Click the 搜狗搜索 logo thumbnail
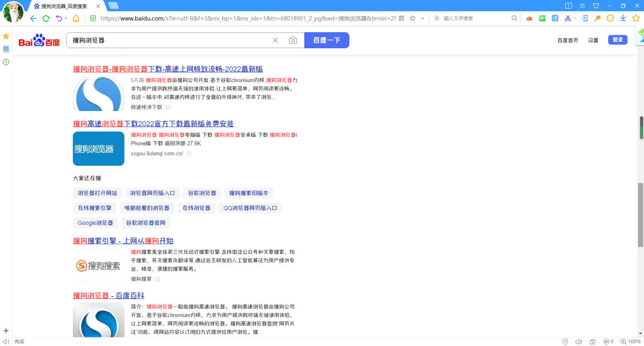Image resolution: width=644 pixels, height=346 pixels. point(99,266)
